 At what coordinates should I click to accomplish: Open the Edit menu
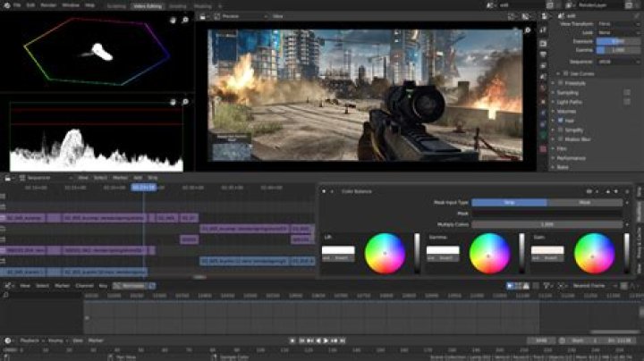click(x=30, y=5)
